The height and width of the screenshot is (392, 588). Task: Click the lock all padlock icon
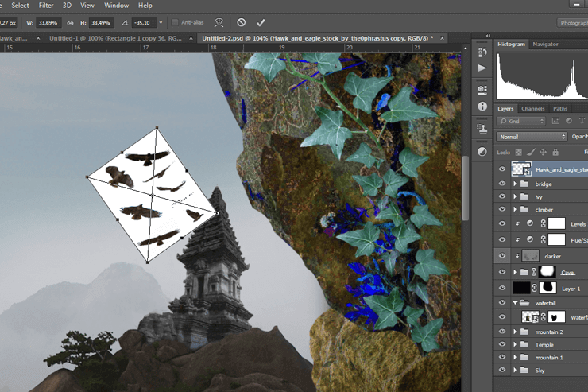pos(555,151)
